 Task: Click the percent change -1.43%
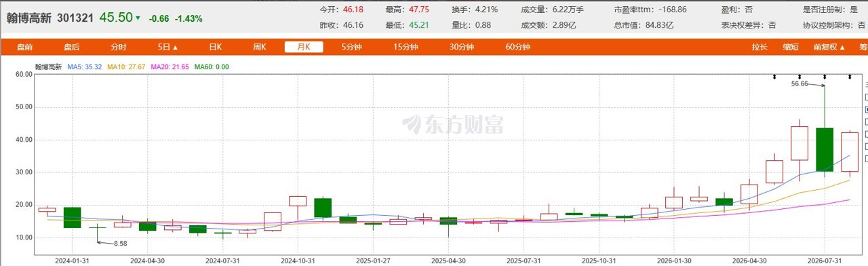[189, 18]
